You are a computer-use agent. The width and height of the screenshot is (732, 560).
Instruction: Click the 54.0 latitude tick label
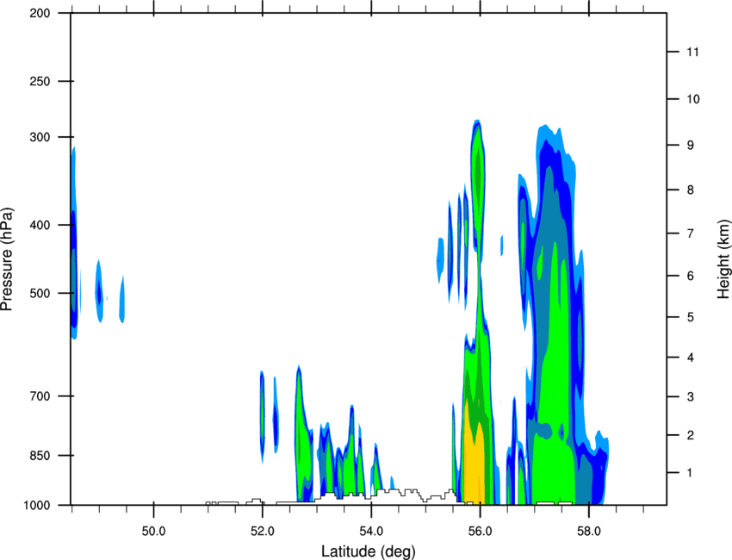pyautogui.click(x=371, y=532)
